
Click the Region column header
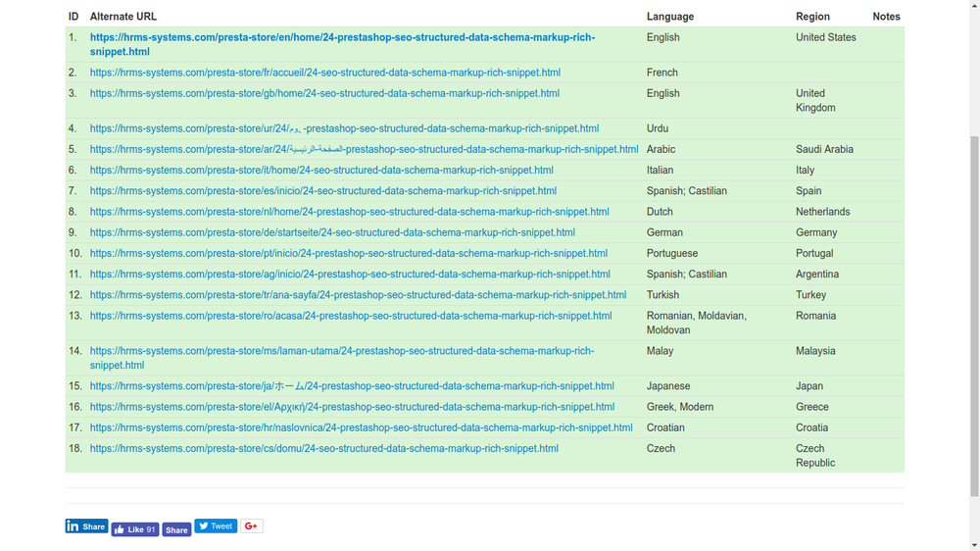click(812, 17)
